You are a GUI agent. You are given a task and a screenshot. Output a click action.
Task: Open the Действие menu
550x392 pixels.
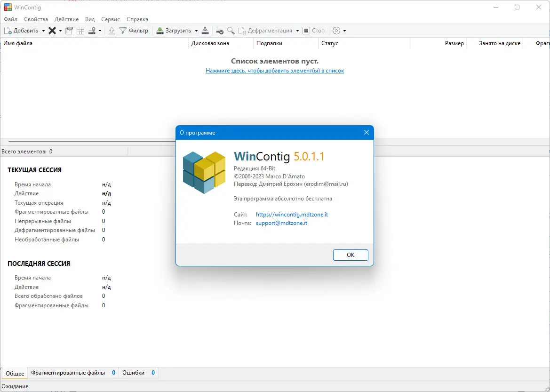pyautogui.click(x=67, y=19)
